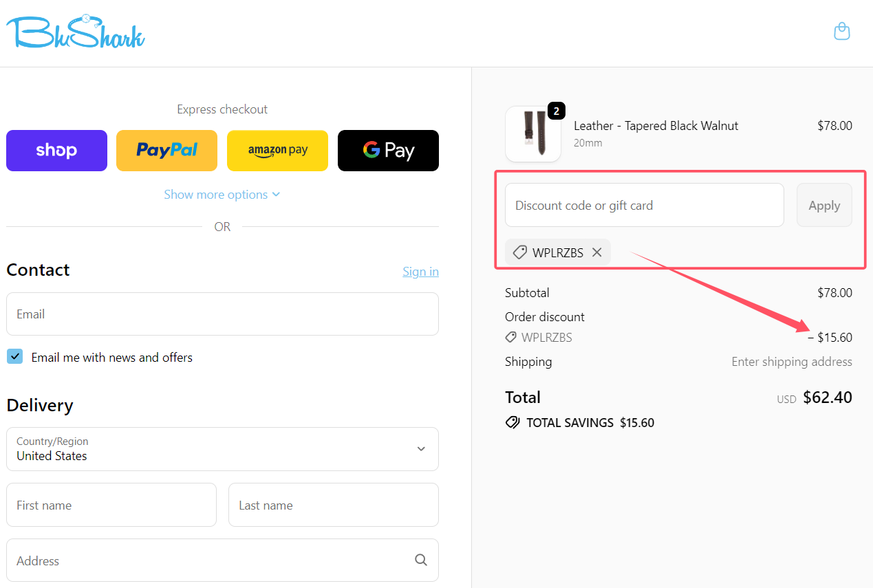Choose Google Pay express checkout
Image resolution: width=873 pixels, height=588 pixels.
pos(389,151)
